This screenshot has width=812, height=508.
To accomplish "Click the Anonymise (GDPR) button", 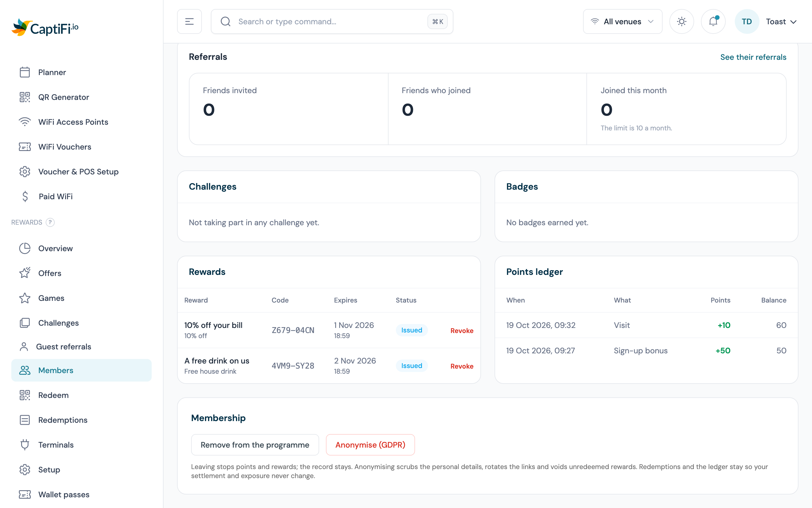I will coord(370,445).
